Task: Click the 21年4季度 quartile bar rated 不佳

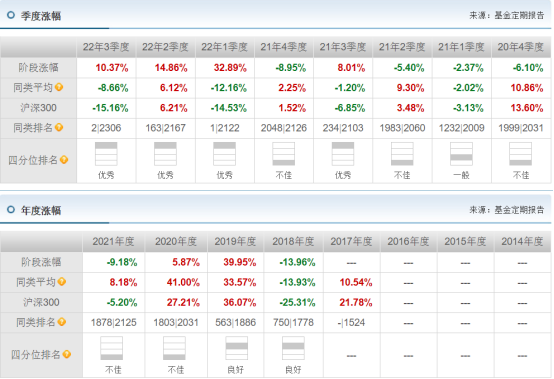Action: (283, 154)
